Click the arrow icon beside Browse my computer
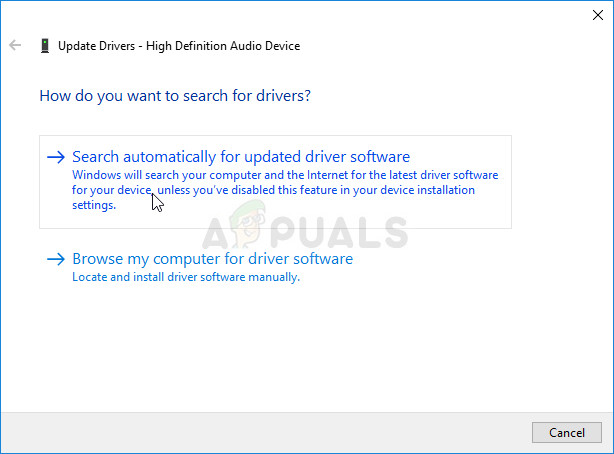Image resolution: width=614 pixels, height=454 pixels. [56, 259]
